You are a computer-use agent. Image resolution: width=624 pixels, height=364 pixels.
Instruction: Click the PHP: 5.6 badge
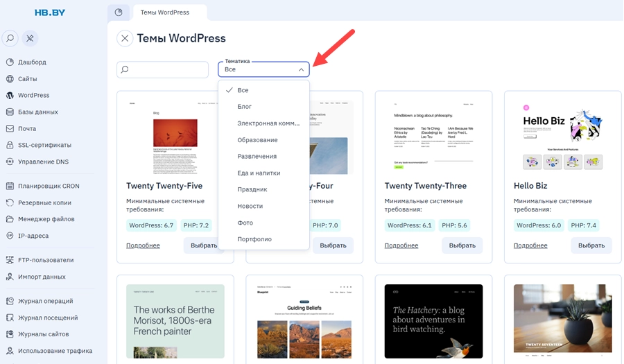[454, 225]
